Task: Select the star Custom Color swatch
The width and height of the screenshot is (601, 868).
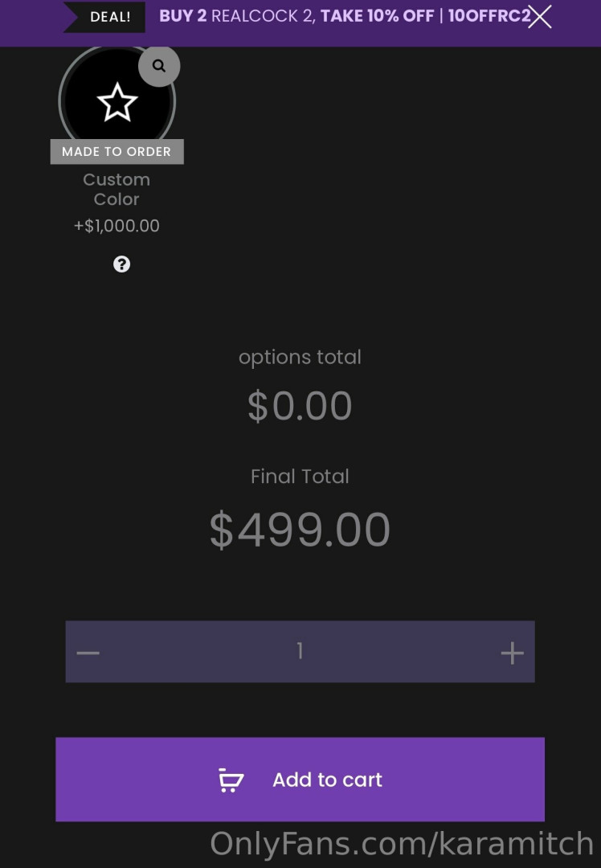Action: coord(117,103)
